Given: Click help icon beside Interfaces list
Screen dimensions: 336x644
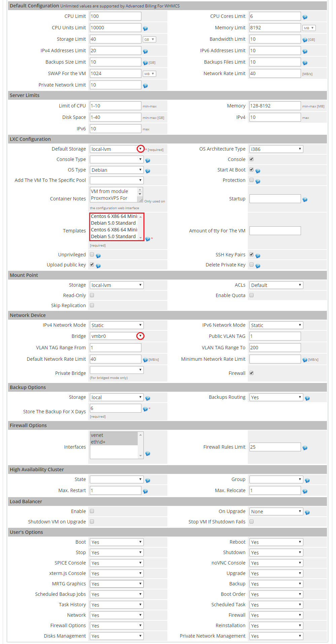Looking at the screenshot, I should click(x=147, y=454).
